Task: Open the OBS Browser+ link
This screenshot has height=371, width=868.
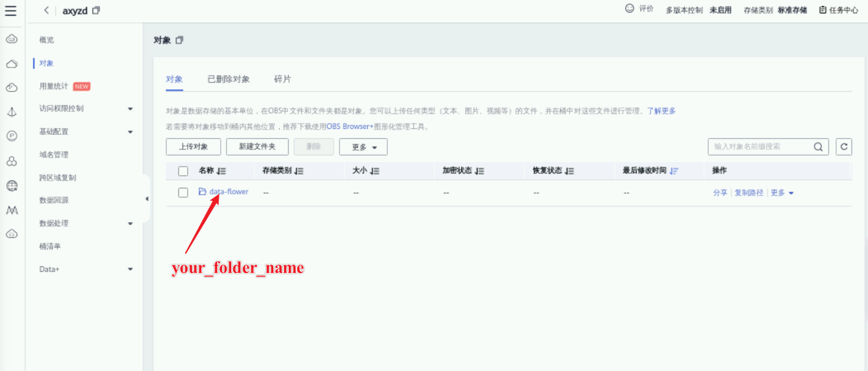Action: (x=350, y=126)
